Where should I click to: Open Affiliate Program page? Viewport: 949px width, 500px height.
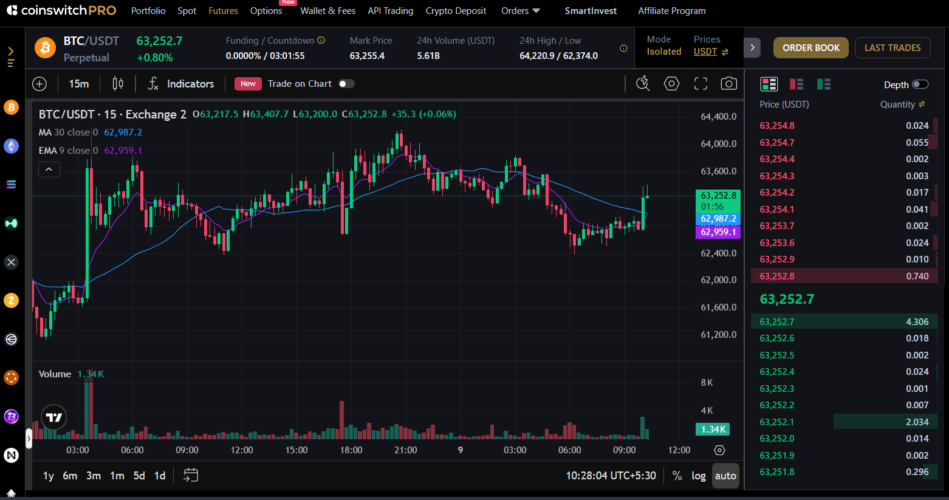tap(672, 11)
